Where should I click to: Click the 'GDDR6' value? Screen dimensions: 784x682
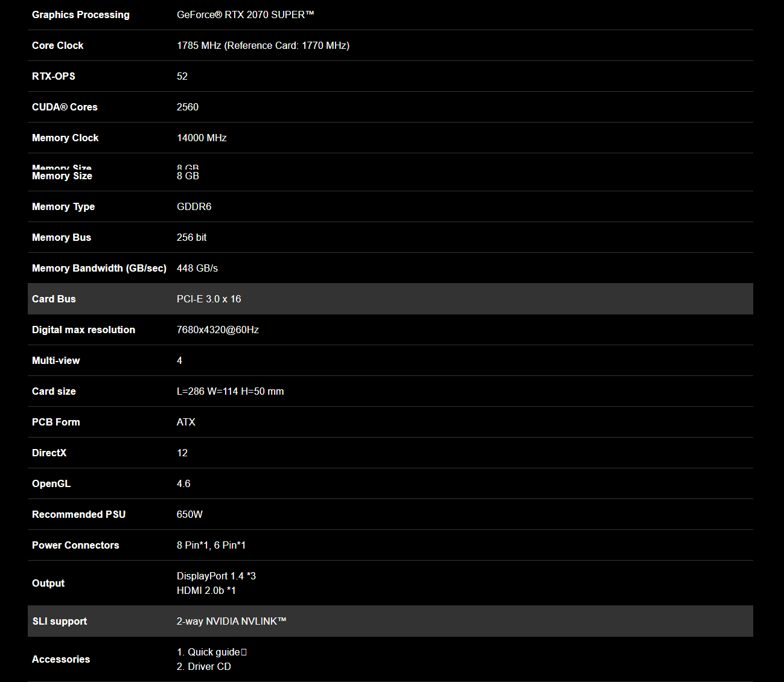tap(194, 206)
